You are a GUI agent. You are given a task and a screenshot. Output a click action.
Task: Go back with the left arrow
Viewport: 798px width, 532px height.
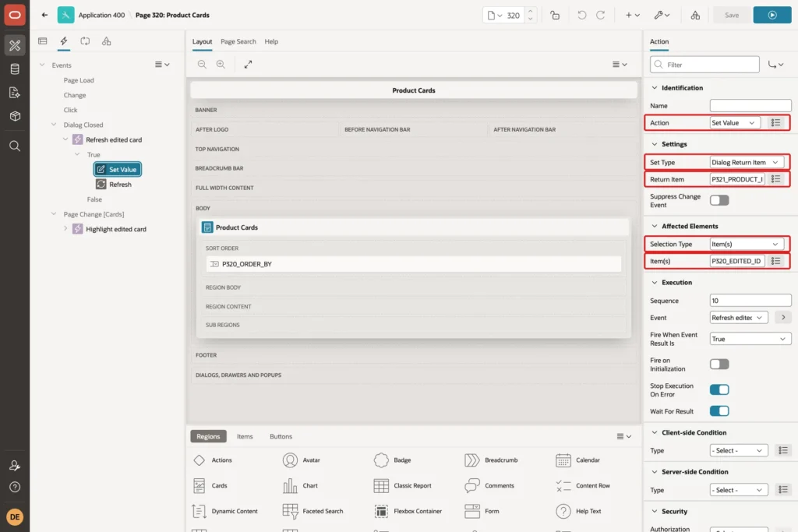[44, 15]
